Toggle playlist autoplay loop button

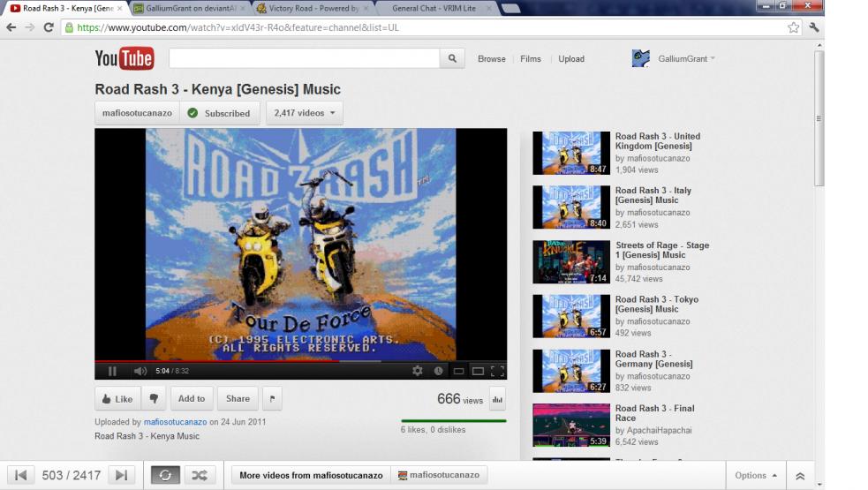[x=164, y=475]
